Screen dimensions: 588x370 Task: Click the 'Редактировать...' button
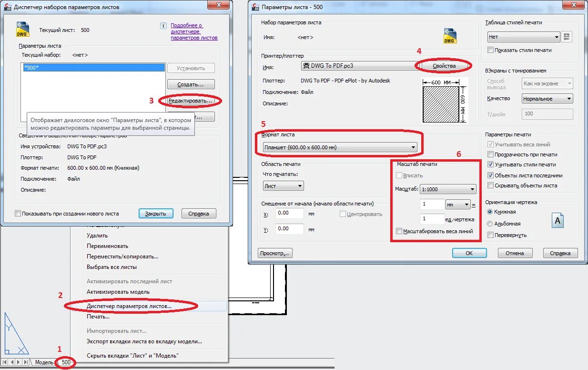pyautogui.click(x=191, y=101)
